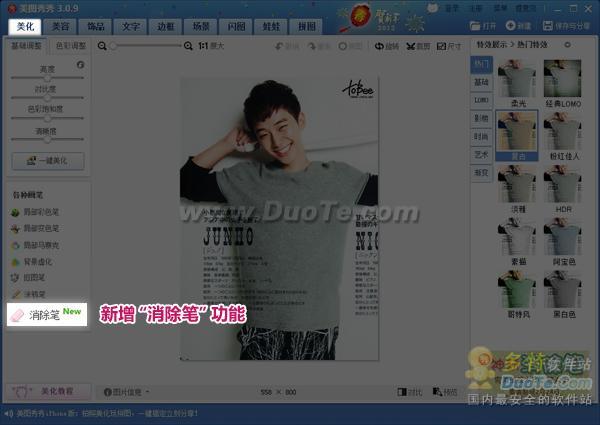Select the 艺术 effects category
The width and height of the screenshot is (600, 425).
(x=481, y=155)
